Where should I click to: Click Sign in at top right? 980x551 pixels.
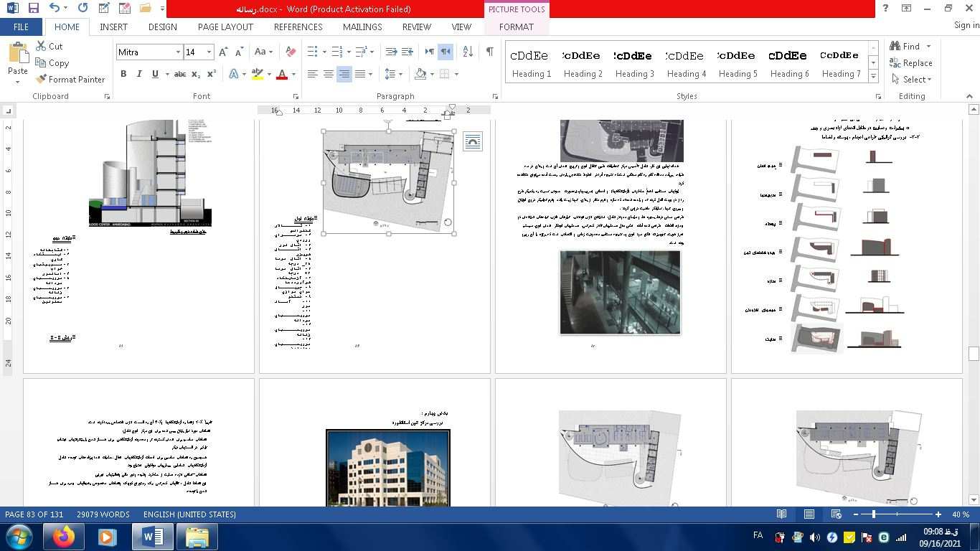pyautogui.click(x=966, y=25)
